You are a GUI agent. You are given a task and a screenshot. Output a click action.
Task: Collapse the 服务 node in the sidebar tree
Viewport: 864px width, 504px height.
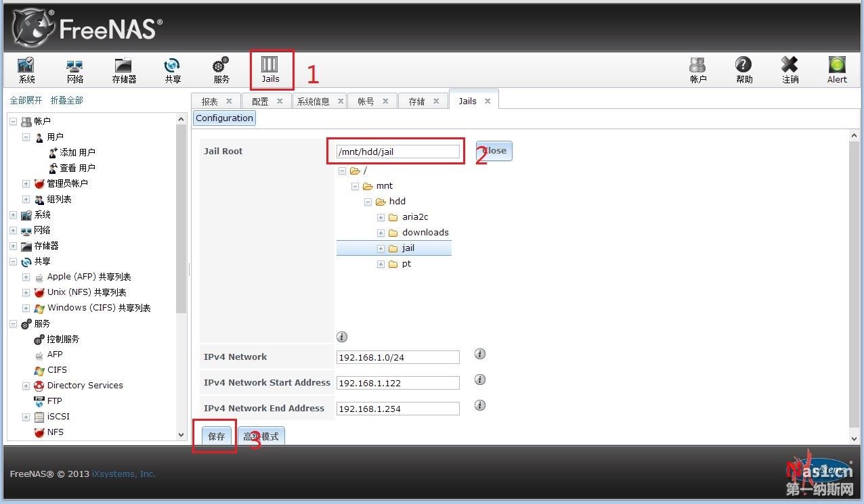click(13, 323)
